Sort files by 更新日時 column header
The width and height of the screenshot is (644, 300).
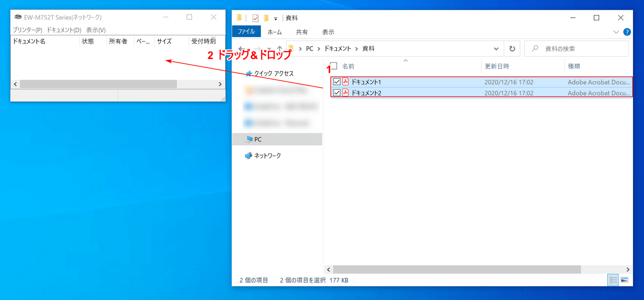coord(497,66)
